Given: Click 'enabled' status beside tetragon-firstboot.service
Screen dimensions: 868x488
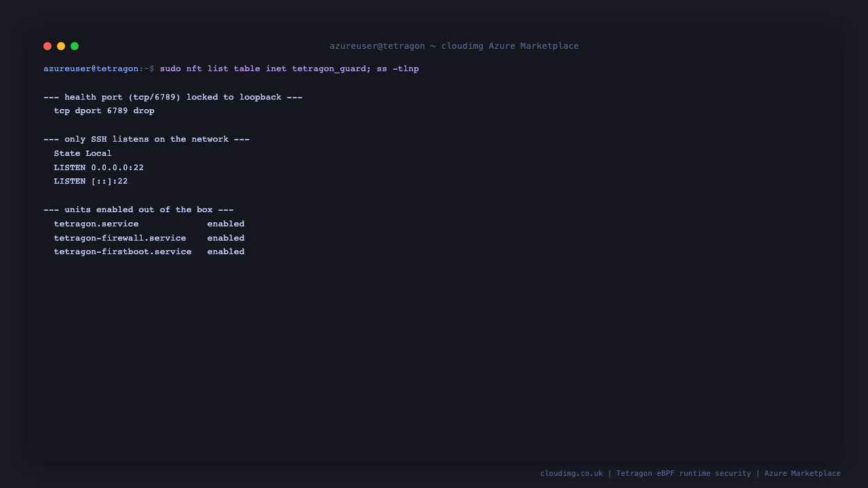Looking at the screenshot, I should coord(226,251).
